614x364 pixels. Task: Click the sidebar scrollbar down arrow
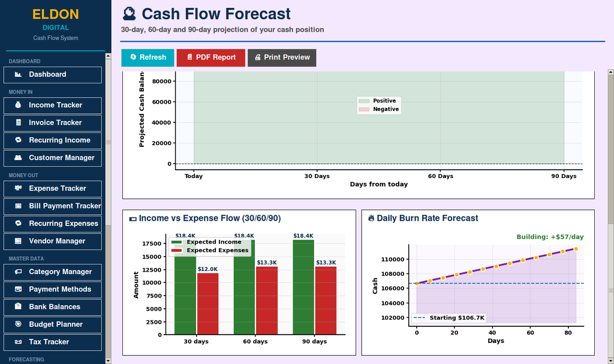[x=108, y=361]
